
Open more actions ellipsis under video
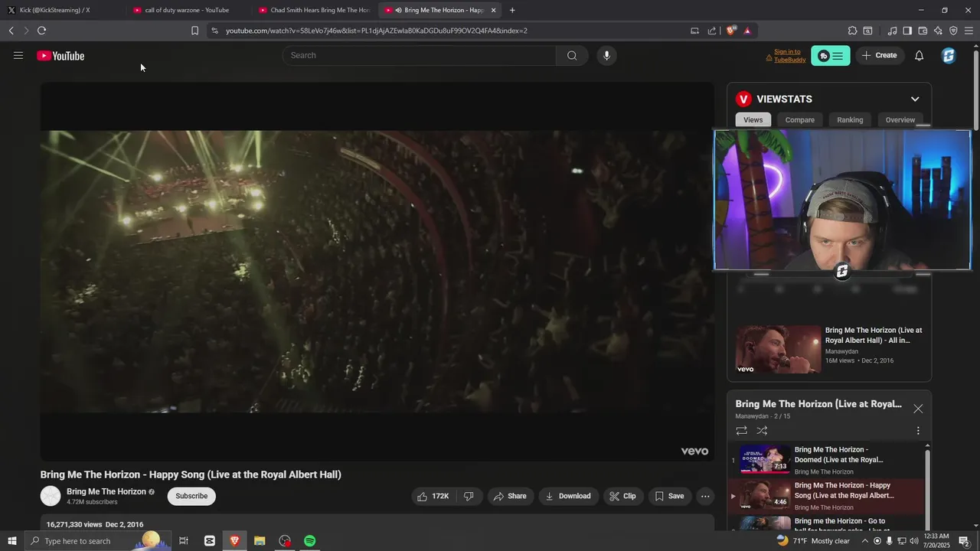point(705,496)
